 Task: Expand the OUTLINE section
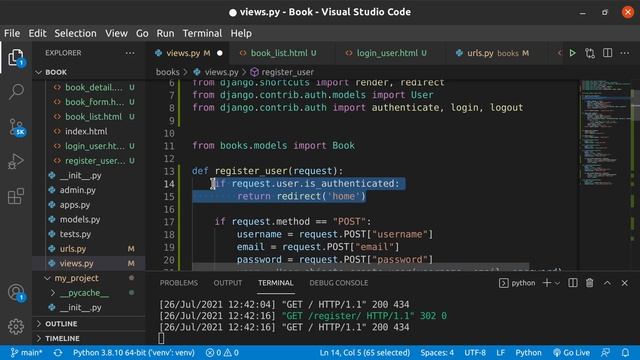tap(89, 324)
